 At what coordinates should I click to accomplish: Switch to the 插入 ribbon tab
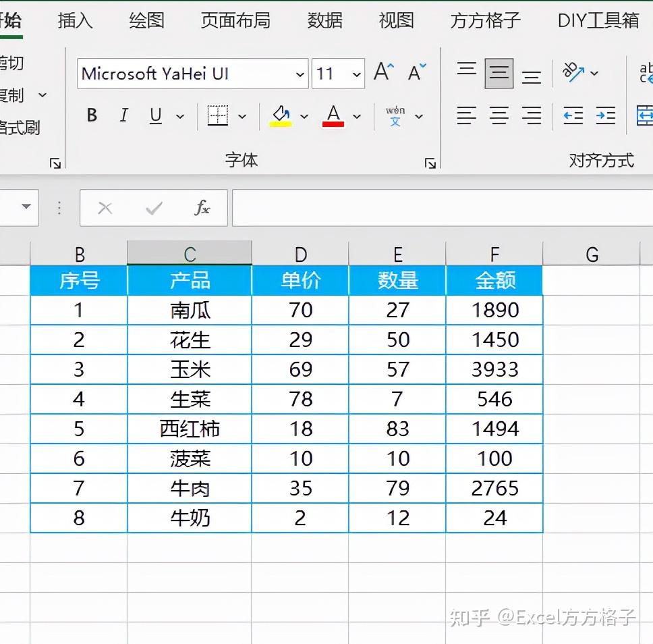[x=75, y=20]
